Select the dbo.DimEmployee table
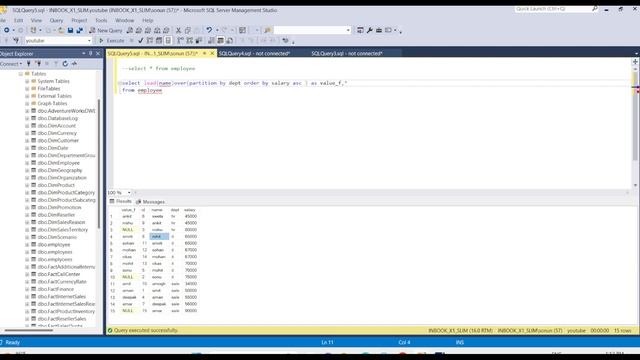Image resolution: width=640 pixels, height=360 pixels. pos(58,163)
